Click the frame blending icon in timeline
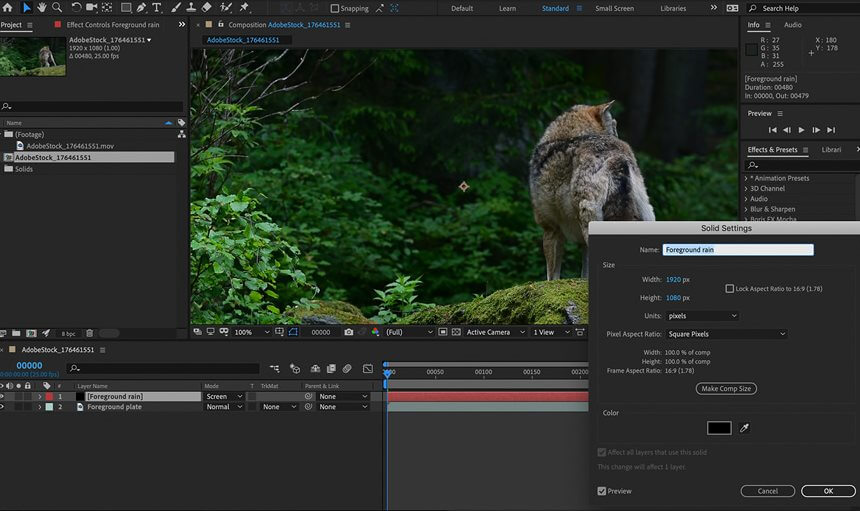 331,368
